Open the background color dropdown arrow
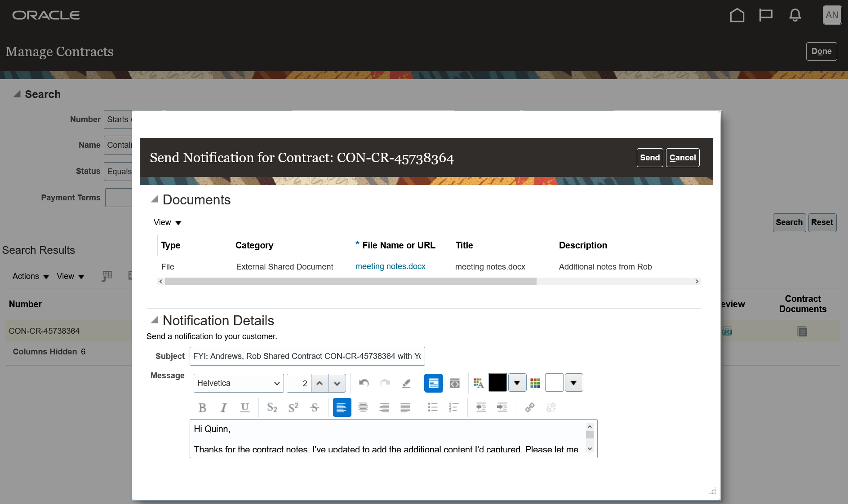The image size is (848, 504). 574,383
